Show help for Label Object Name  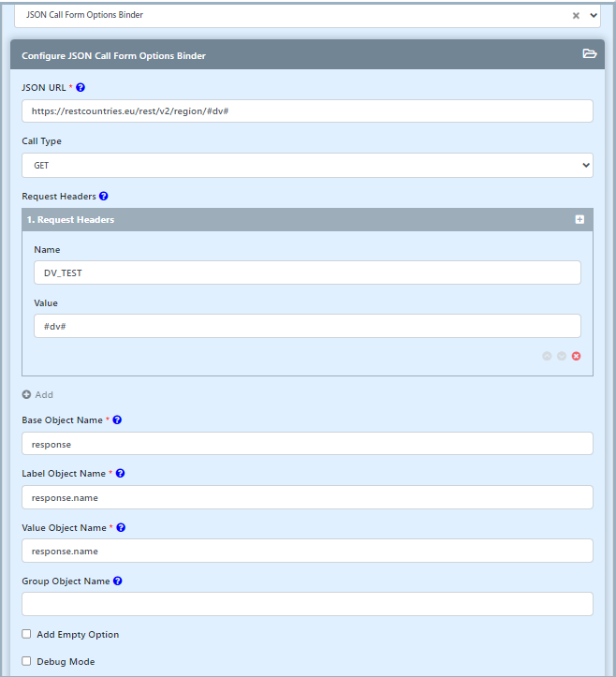point(120,473)
